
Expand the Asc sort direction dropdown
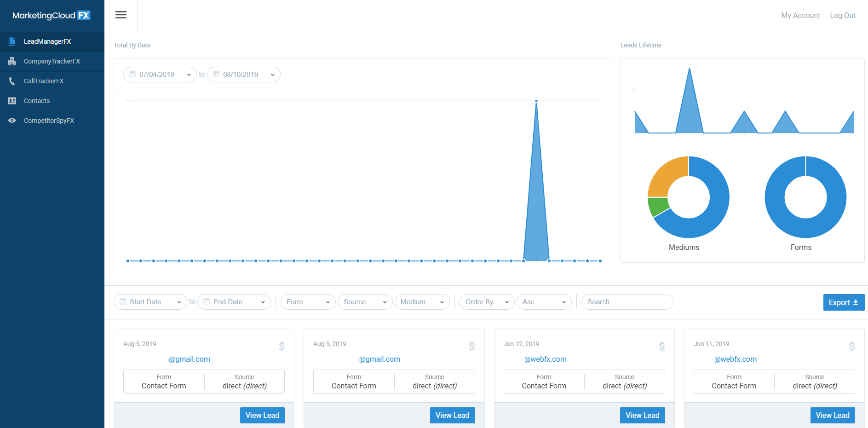click(x=544, y=302)
